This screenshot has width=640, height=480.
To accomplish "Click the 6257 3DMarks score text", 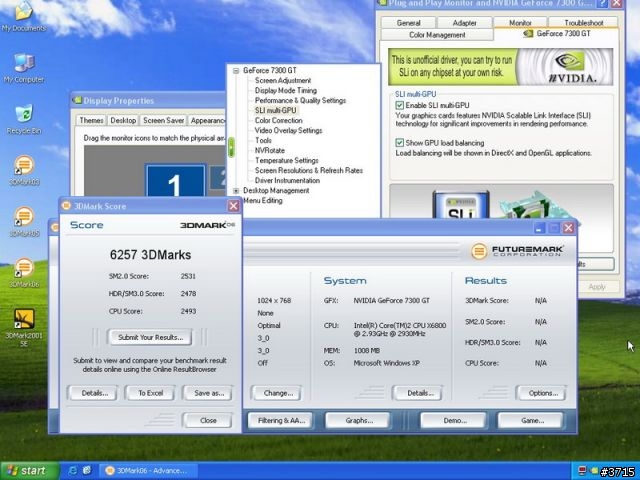I will pos(150,255).
